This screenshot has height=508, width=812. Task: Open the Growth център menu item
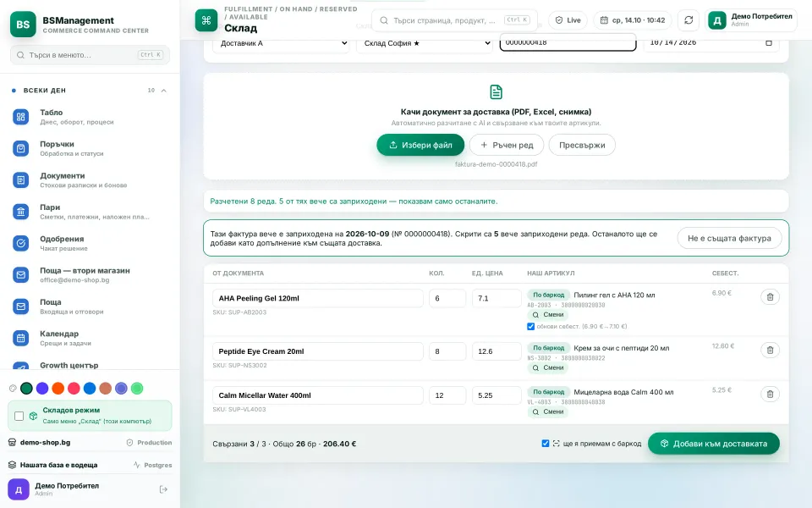(x=91, y=366)
